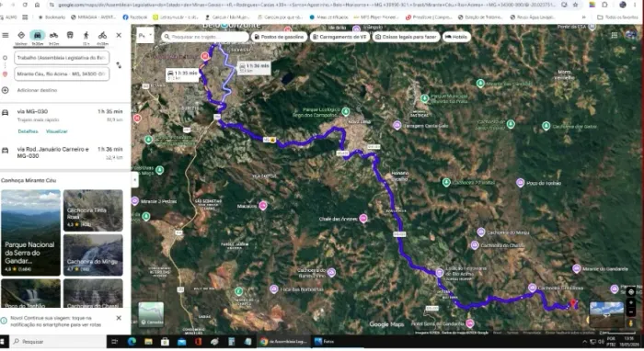Screen dimensions: 644x351
Task: Select walking travel mode
Action: pos(86,35)
